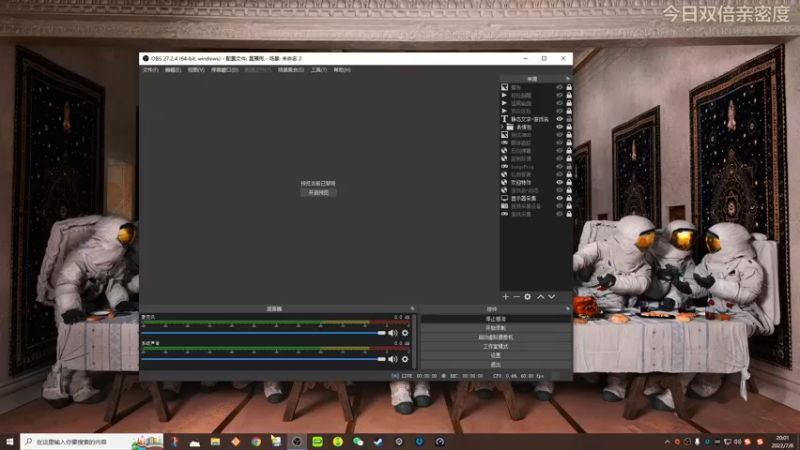Show hidden icons in the system tray
This screenshot has height=450, width=800.
click(x=667, y=442)
